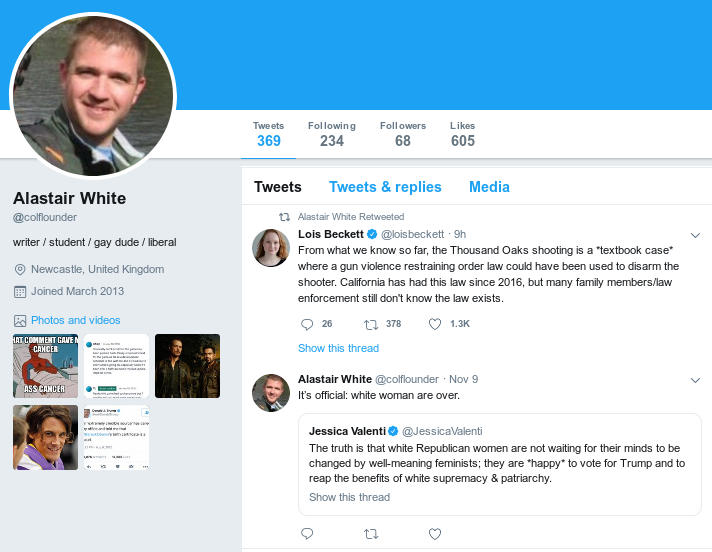712x552 pixels.
Task: Open the dropdown arrow on Lois Beckett tweet
Action: (695, 235)
